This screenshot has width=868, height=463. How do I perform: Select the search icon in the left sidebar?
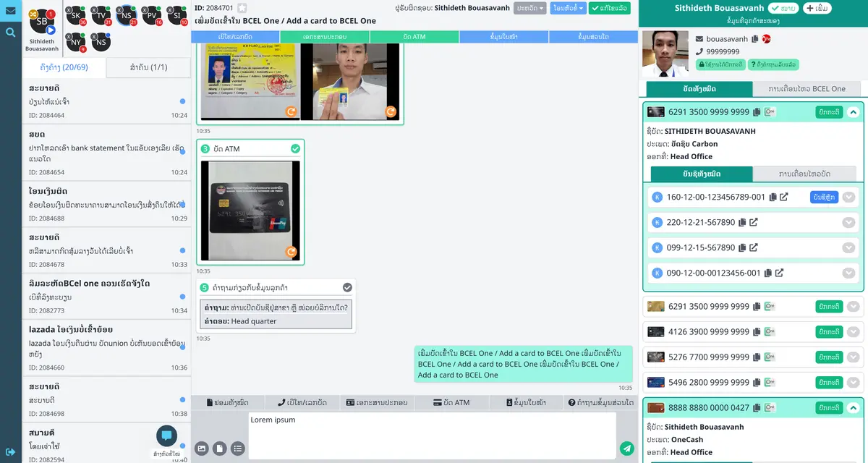[x=9, y=33]
